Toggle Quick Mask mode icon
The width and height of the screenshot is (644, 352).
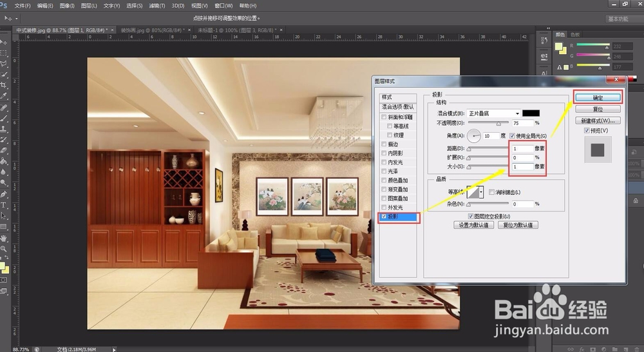[x=3, y=280]
